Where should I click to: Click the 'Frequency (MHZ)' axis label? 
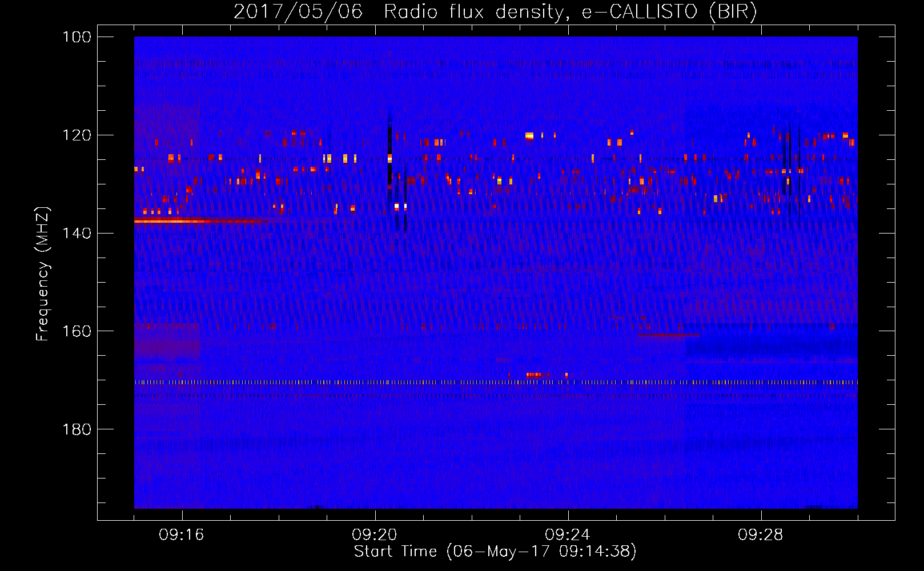[43, 274]
